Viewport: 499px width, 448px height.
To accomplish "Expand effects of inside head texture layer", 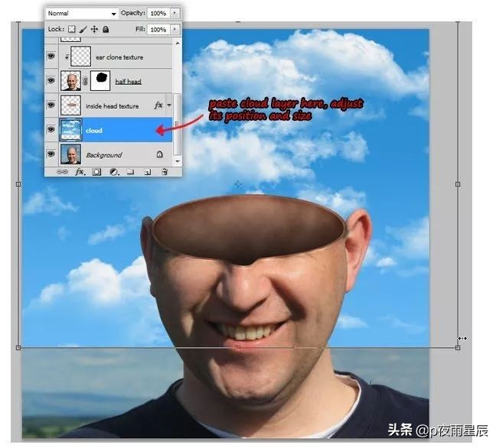I will pos(169,106).
